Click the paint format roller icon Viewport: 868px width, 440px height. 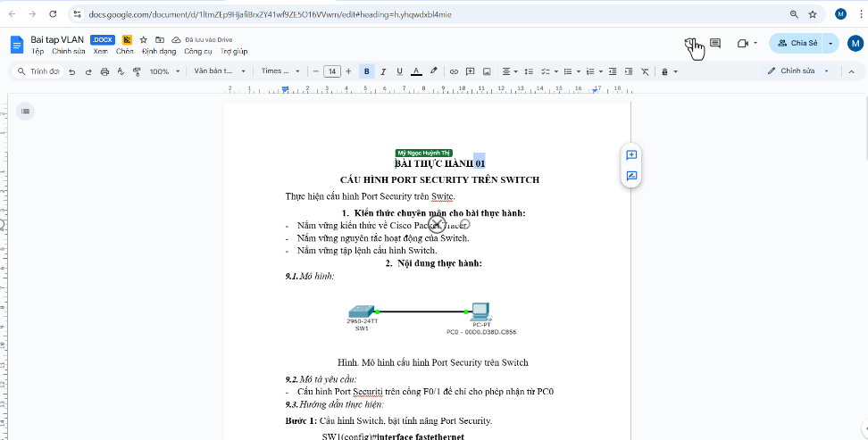coord(137,71)
